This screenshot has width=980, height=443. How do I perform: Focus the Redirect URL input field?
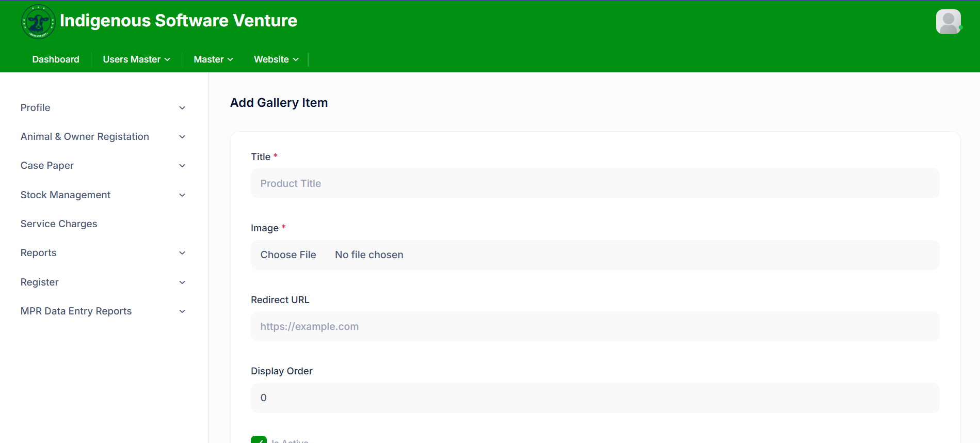[x=595, y=326]
